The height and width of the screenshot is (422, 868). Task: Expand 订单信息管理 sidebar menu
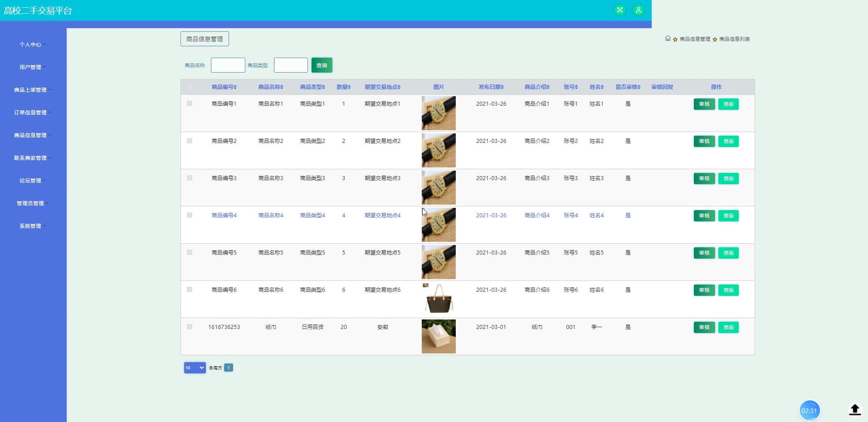[30, 113]
